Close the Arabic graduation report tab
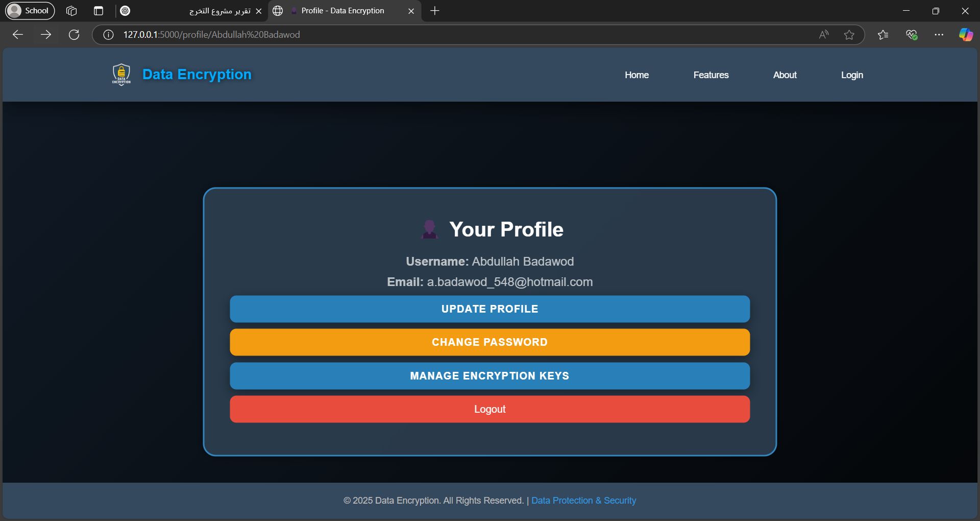980x521 pixels. point(259,11)
